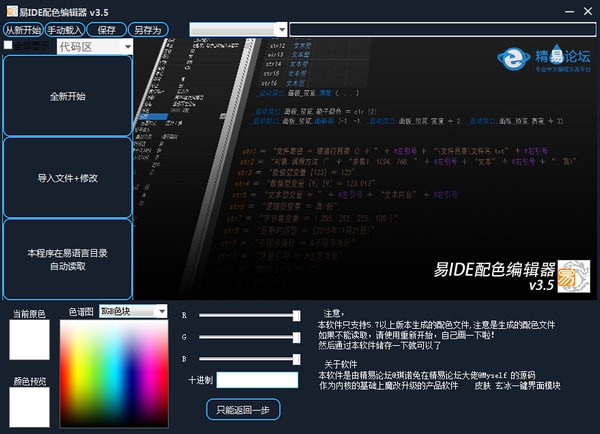The width and height of the screenshot is (600, 434).
Task: Click the 从新开始 toolbar button
Action: (22, 30)
